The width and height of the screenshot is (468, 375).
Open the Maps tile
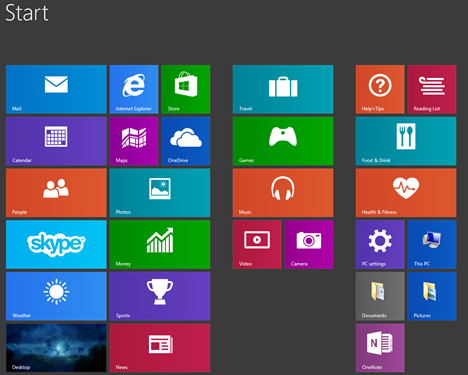point(134,141)
